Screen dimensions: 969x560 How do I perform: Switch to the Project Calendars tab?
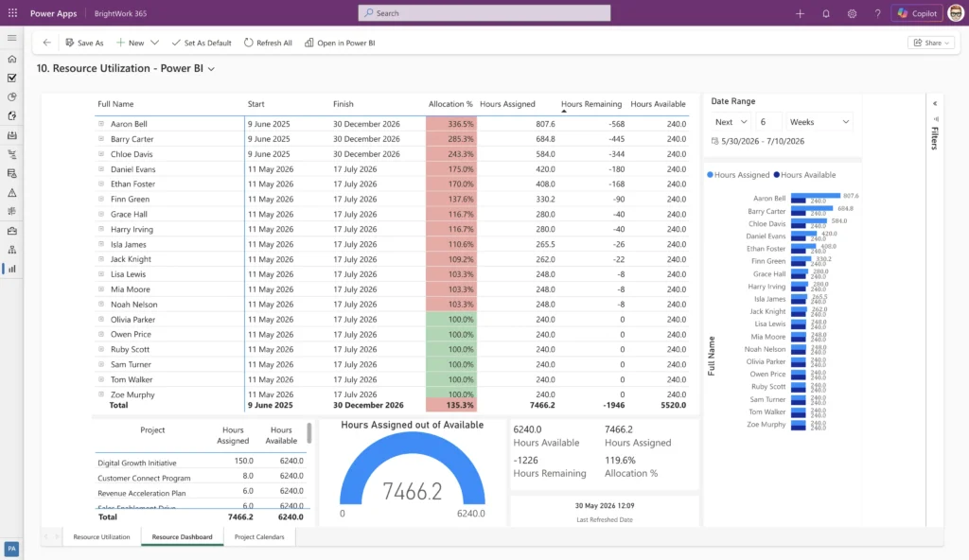(259, 536)
